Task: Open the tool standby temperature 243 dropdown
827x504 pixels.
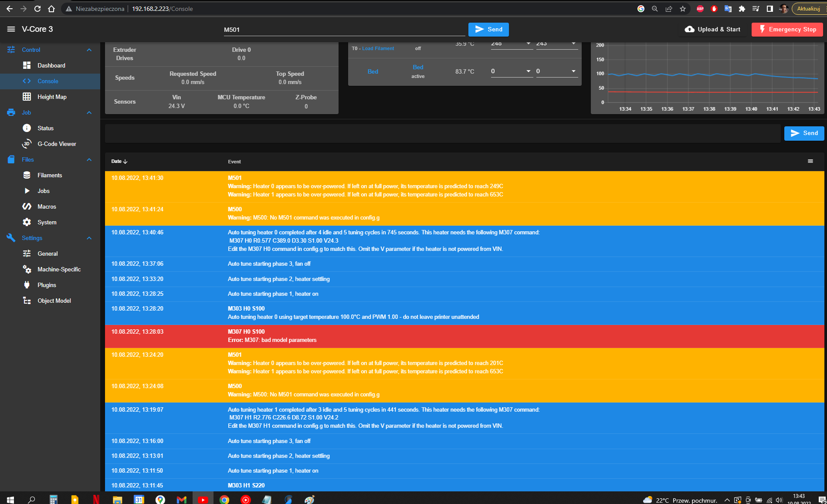Action: click(573, 44)
